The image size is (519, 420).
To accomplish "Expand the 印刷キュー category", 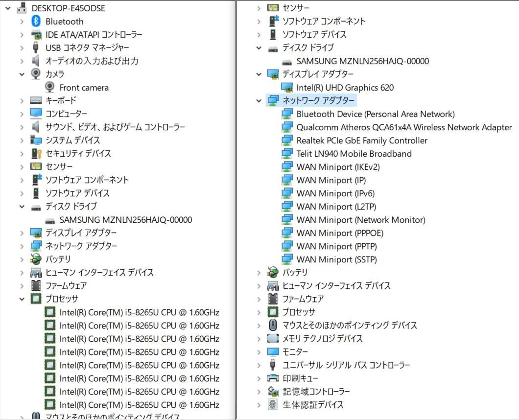I will [x=259, y=378].
